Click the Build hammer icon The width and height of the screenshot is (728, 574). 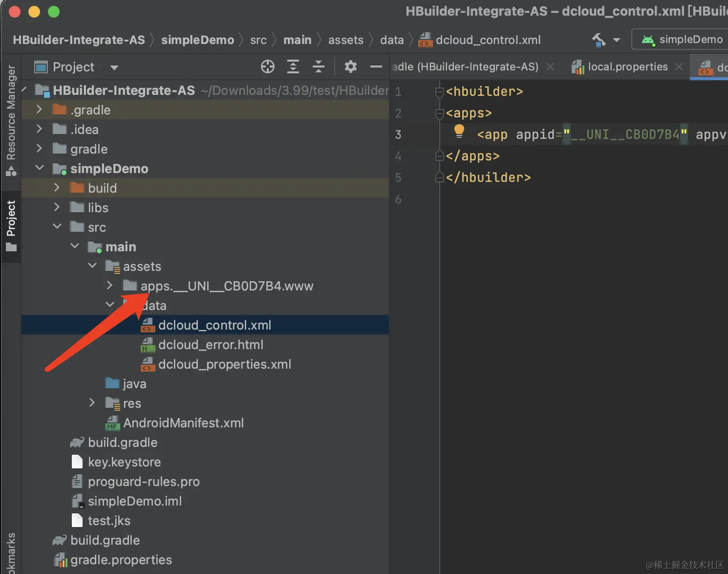point(599,40)
